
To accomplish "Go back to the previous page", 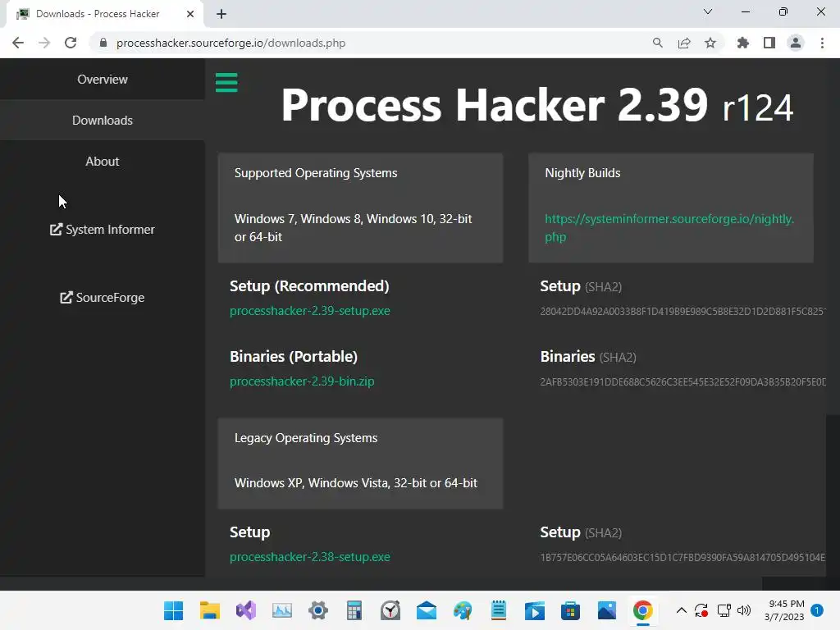I will coord(18,43).
